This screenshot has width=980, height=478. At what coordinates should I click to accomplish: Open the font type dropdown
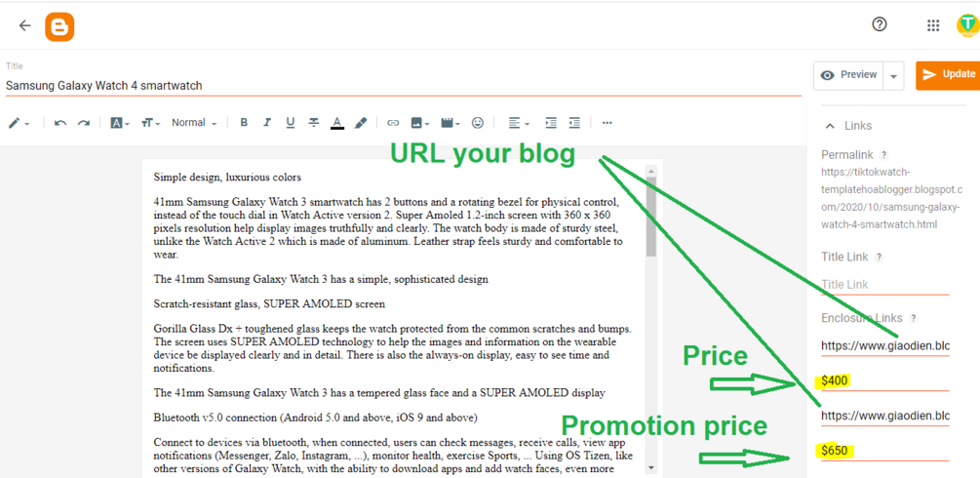[119, 123]
